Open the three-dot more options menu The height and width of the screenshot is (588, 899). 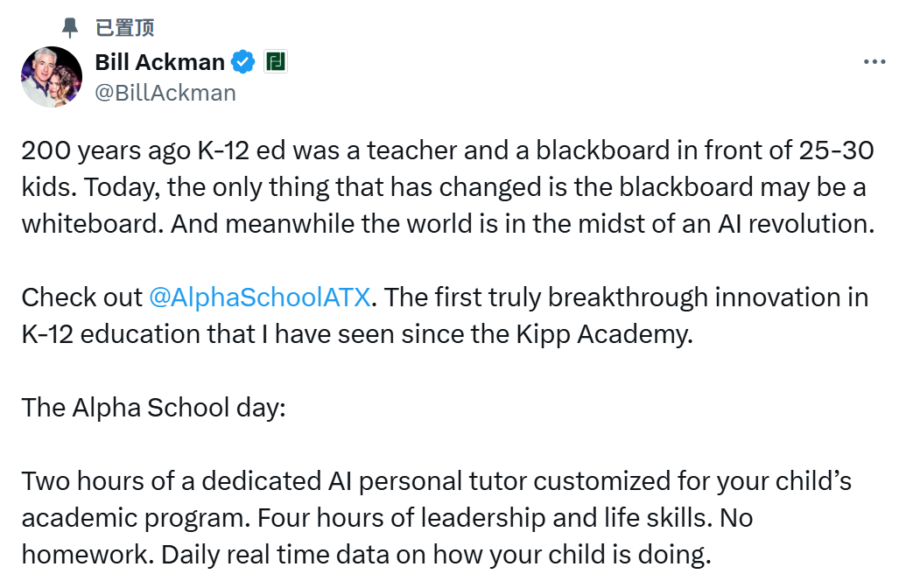pyautogui.click(x=874, y=62)
